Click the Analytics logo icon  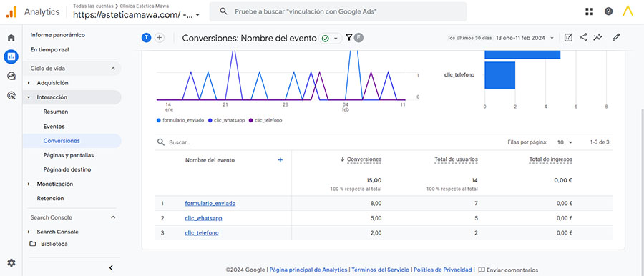[x=11, y=12]
